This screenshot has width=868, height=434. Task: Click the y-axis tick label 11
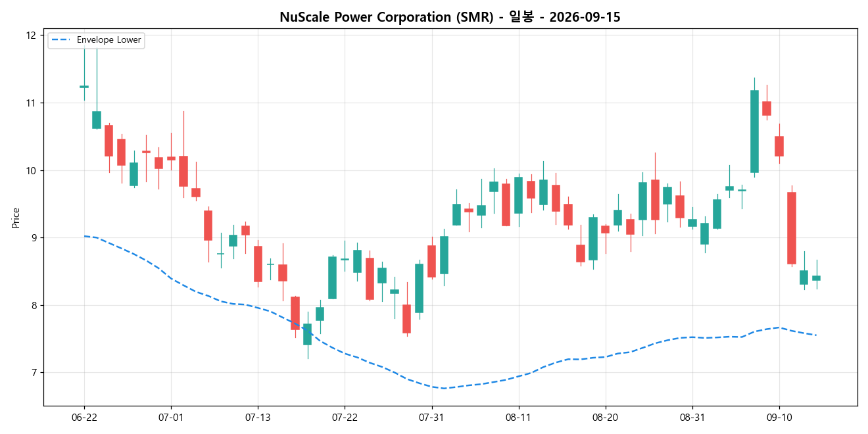(x=30, y=103)
